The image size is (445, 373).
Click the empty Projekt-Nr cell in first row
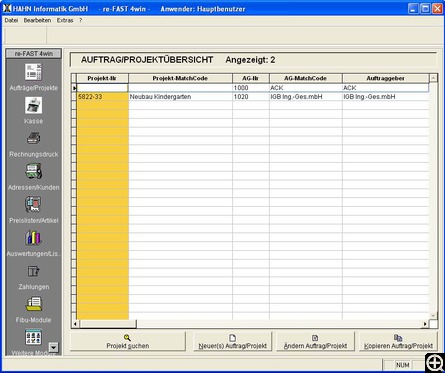pos(102,88)
